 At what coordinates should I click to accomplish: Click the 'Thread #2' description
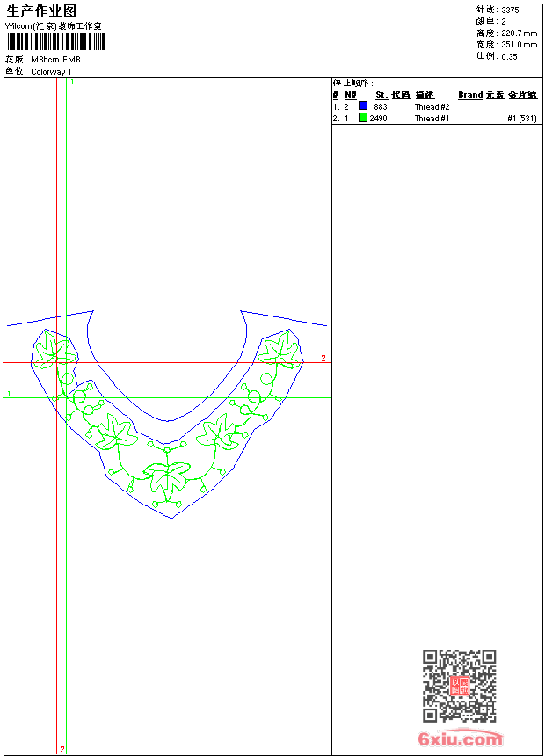click(432, 107)
